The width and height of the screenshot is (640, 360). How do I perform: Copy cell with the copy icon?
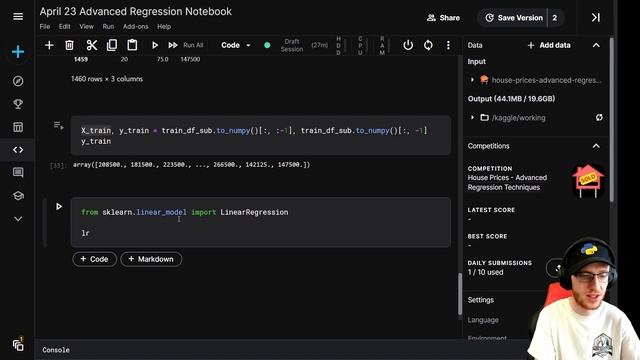[x=112, y=45]
